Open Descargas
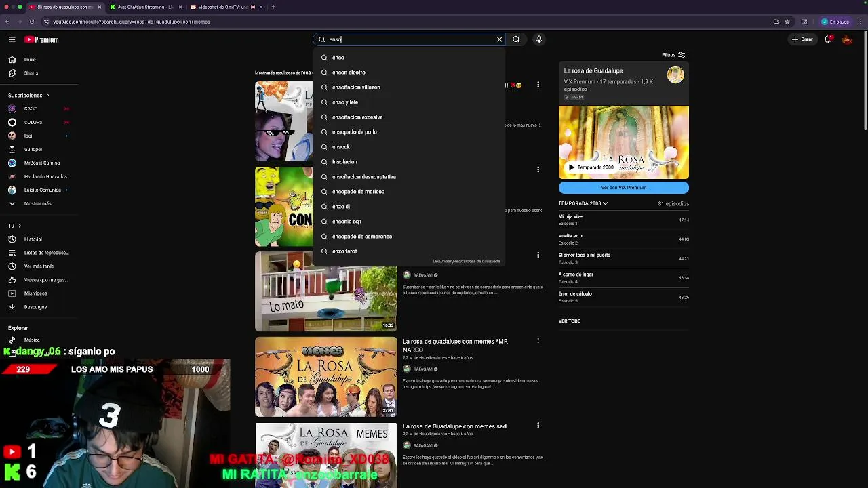 tap(28, 307)
